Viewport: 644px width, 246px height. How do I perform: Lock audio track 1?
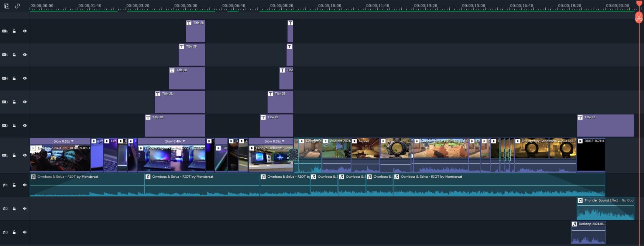click(x=14, y=185)
